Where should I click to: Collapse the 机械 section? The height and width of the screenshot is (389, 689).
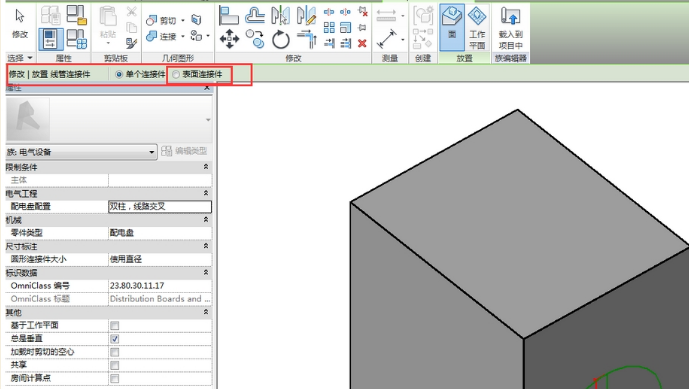(x=206, y=220)
